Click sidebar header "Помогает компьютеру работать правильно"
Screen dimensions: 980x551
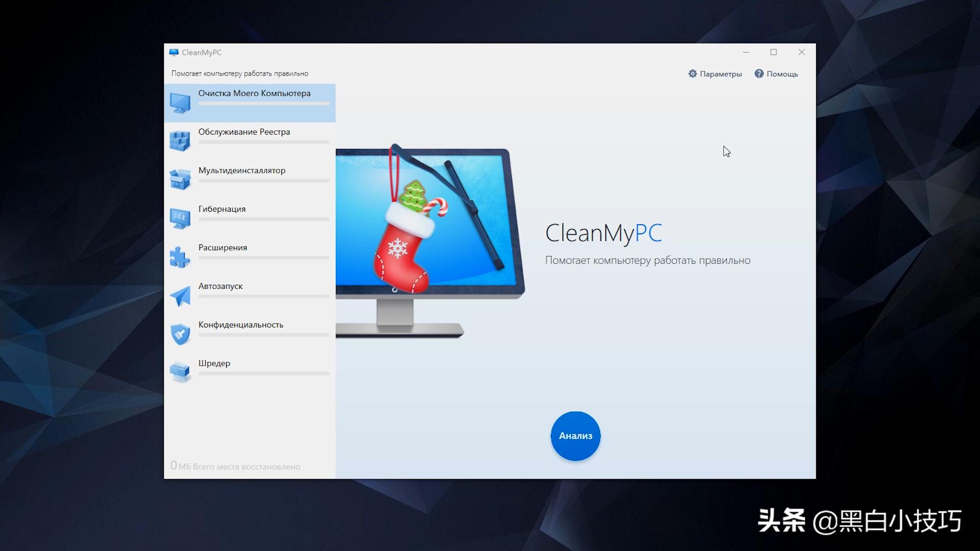[240, 73]
